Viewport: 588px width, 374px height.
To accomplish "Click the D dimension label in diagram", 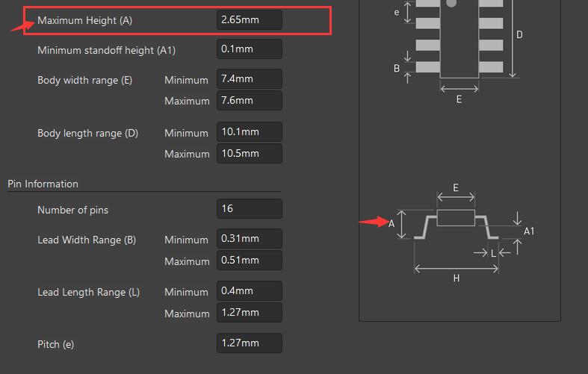I will click(x=519, y=35).
